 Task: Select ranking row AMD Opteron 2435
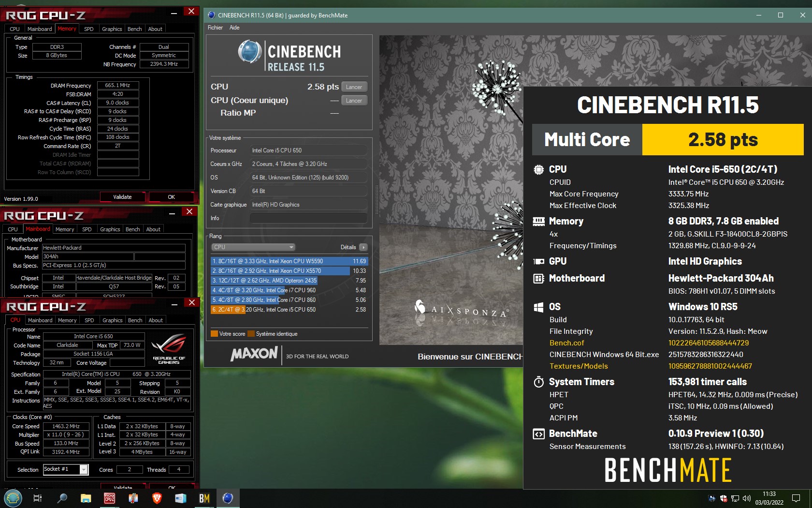click(290, 281)
